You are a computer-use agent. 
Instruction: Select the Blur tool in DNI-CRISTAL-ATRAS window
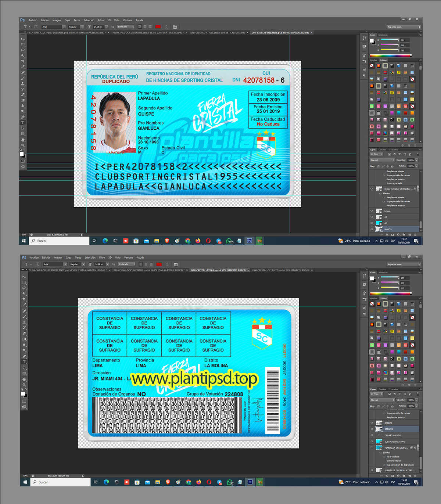pos(24,345)
